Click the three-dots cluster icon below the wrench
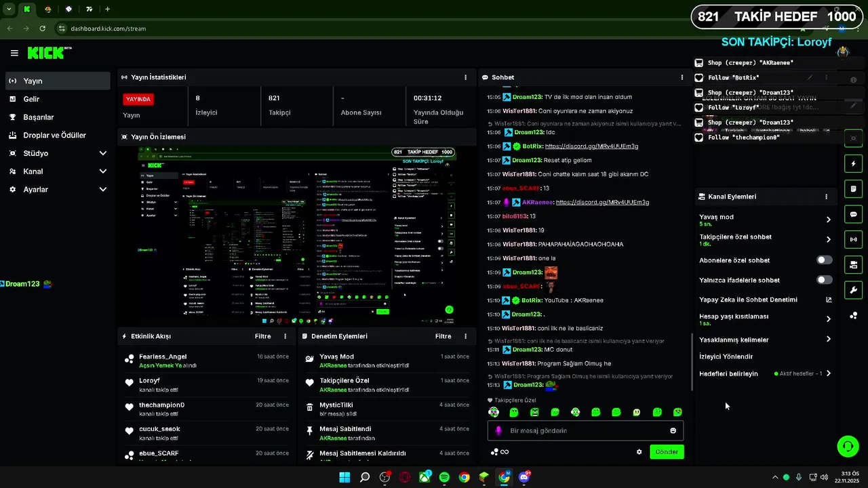 pyautogui.click(x=853, y=315)
